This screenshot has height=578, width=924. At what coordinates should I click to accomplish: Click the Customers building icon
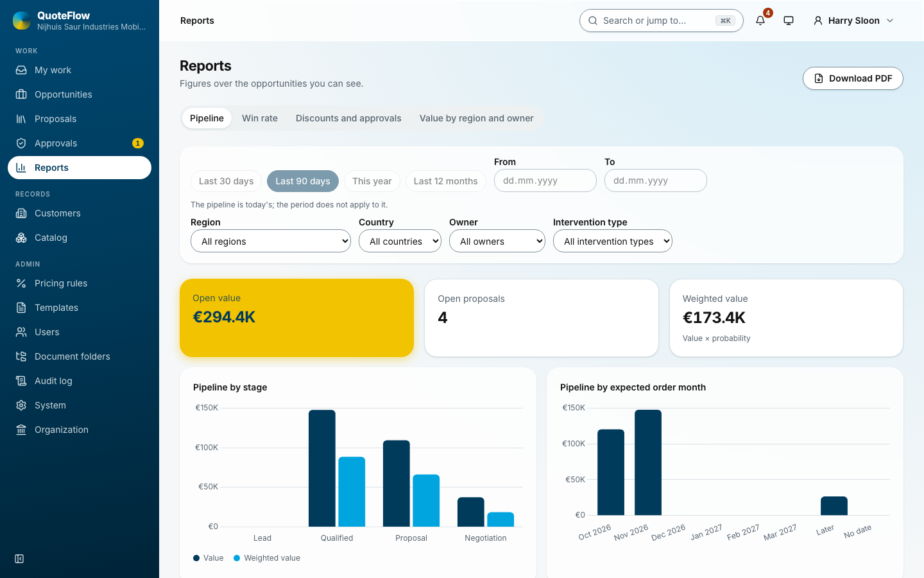[21, 213]
